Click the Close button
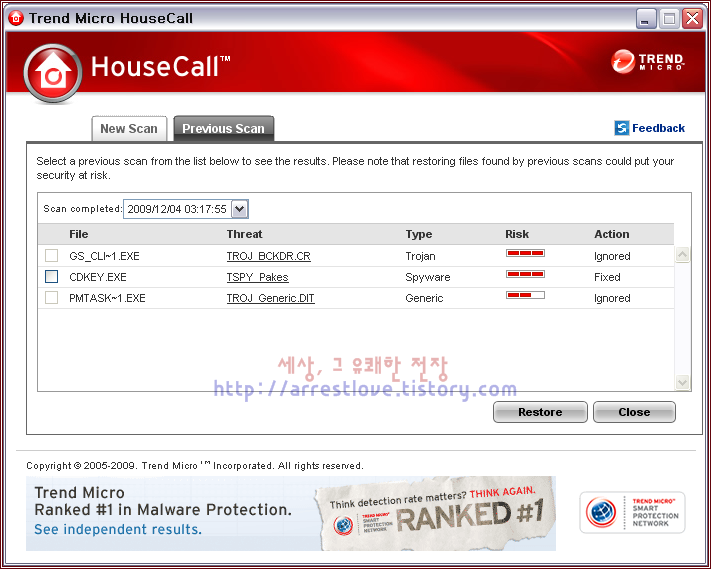This screenshot has width=711, height=569. point(634,412)
